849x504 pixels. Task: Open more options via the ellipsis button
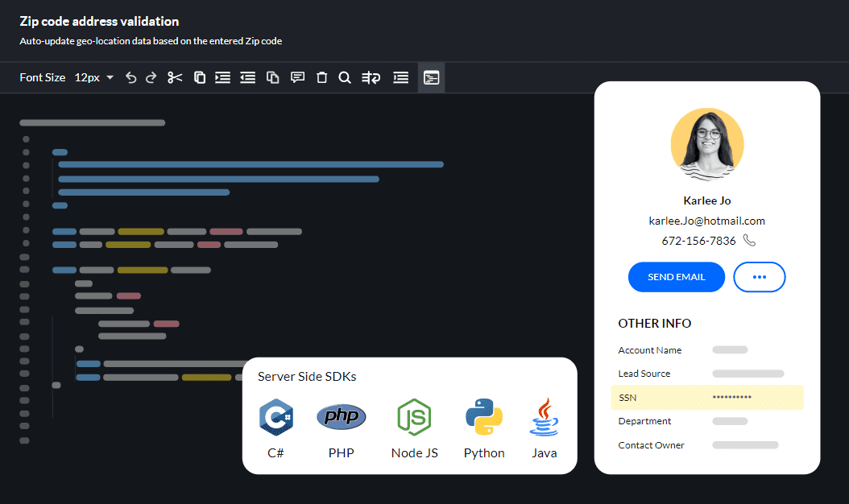759,277
